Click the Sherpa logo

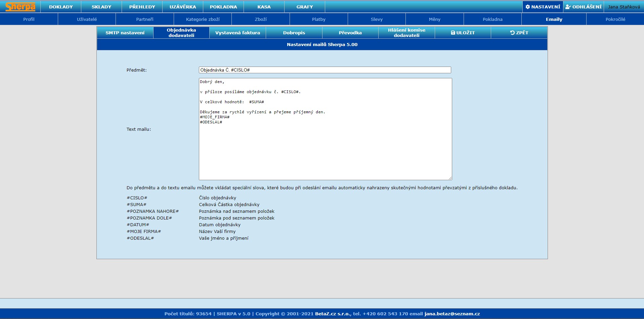[x=20, y=7]
